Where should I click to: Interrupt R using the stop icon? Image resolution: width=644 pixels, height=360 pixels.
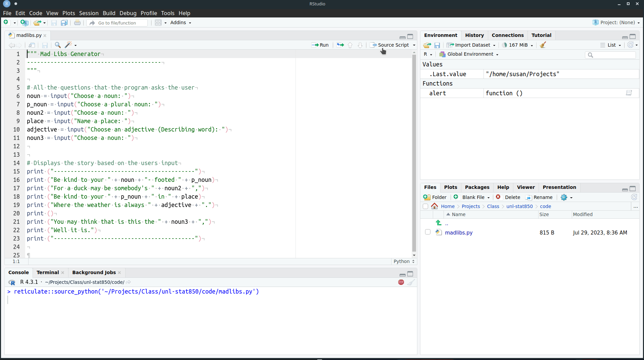(401, 282)
